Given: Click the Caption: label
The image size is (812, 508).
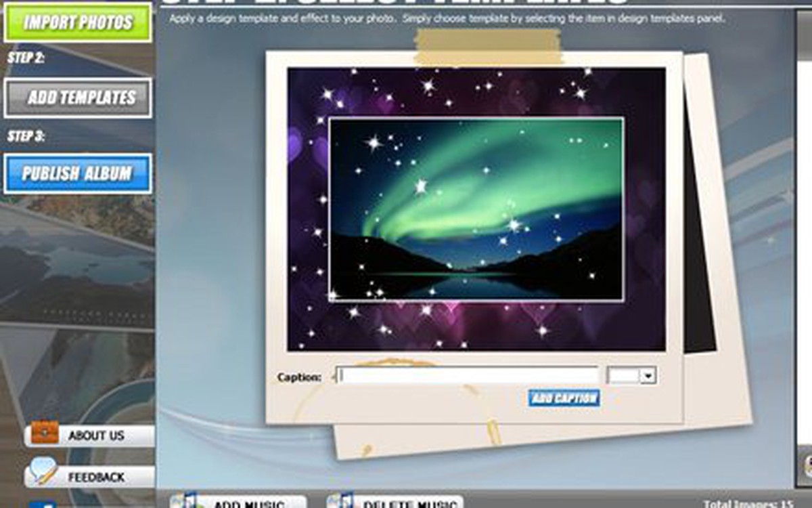Looking at the screenshot, I should click(299, 377).
